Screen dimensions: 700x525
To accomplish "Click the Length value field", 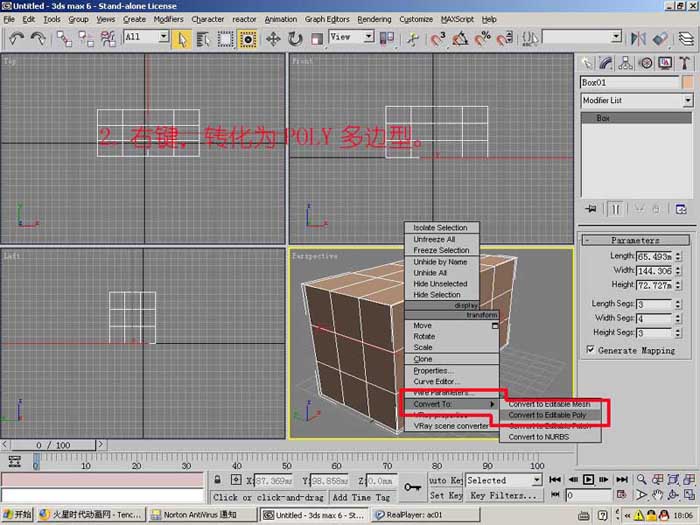I will point(654,257).
